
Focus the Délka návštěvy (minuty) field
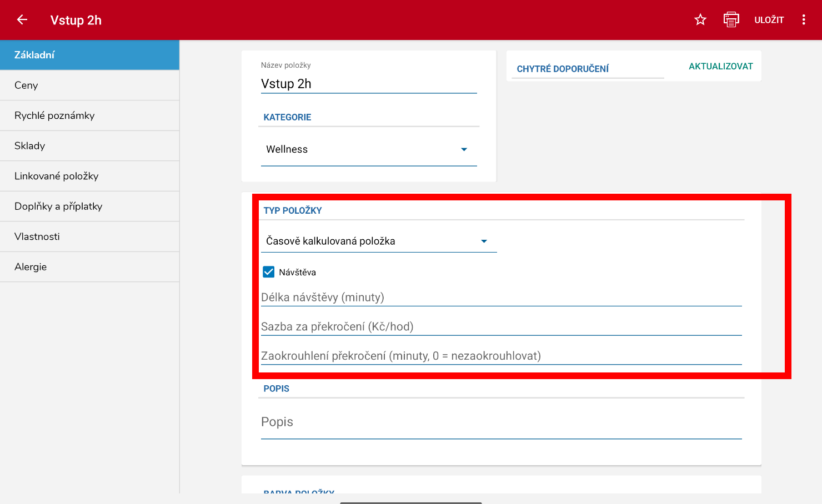(x=502, y=298)
